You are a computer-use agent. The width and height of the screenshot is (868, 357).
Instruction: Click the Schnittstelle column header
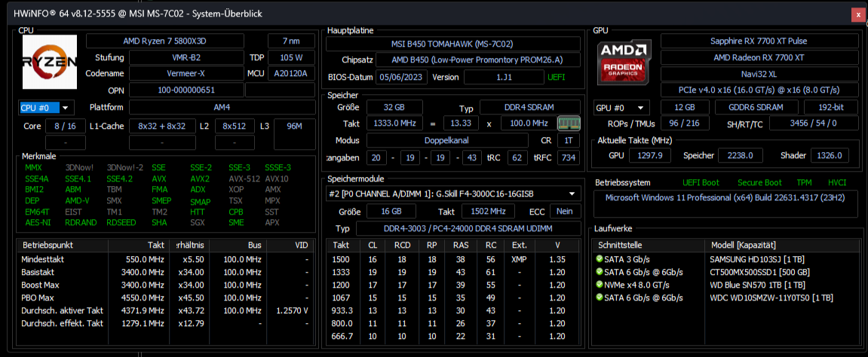click(x=649, y=245)
